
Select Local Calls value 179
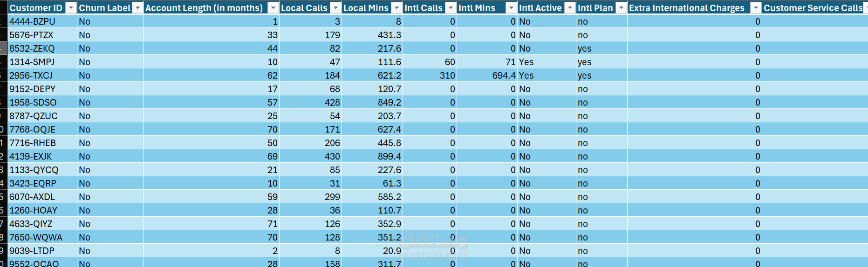[310, 35]
